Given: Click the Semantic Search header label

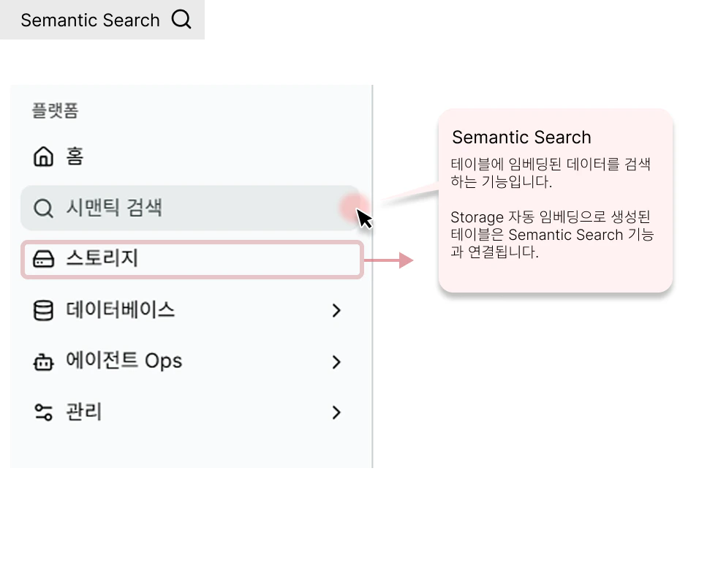Looking at the screenshot, I should click(89, 20).
